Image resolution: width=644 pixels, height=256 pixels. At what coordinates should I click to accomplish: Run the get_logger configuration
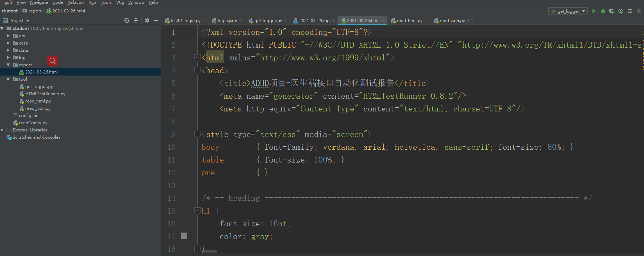tap(594, 11)
